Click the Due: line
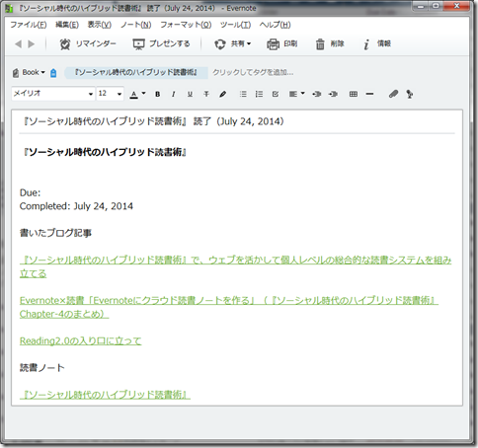478x448 pixels. pos(30,192)
